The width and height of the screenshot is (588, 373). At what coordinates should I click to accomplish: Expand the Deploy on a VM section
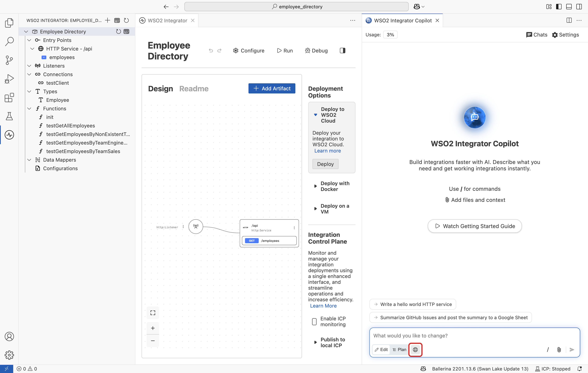[316, 209]
